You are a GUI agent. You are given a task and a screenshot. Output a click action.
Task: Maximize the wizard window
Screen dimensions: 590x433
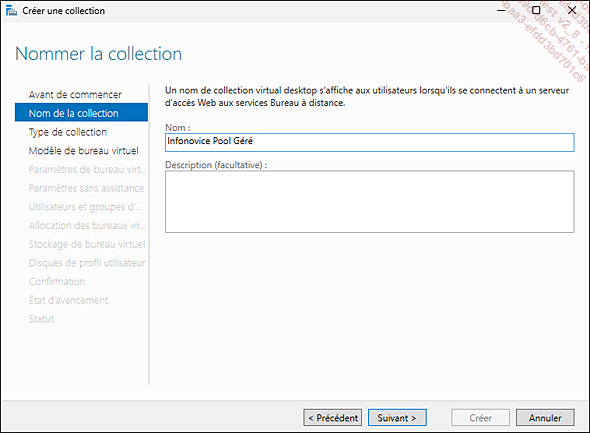[x=536, y=11]
